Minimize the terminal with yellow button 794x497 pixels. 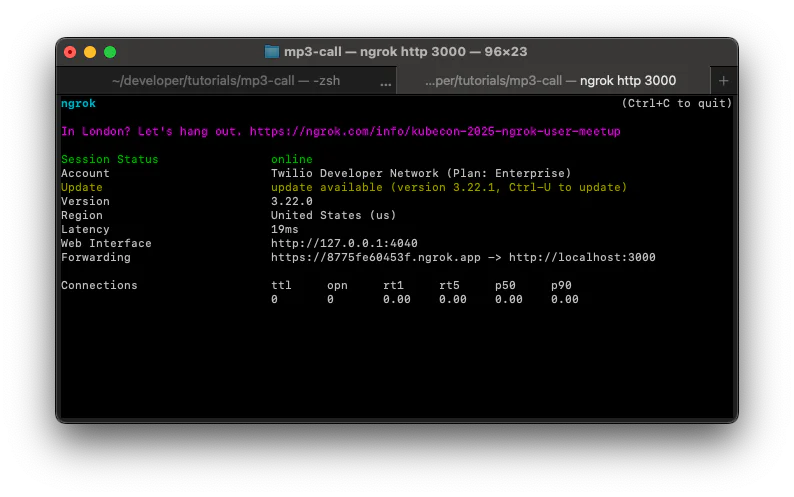[x=90, y=52]
